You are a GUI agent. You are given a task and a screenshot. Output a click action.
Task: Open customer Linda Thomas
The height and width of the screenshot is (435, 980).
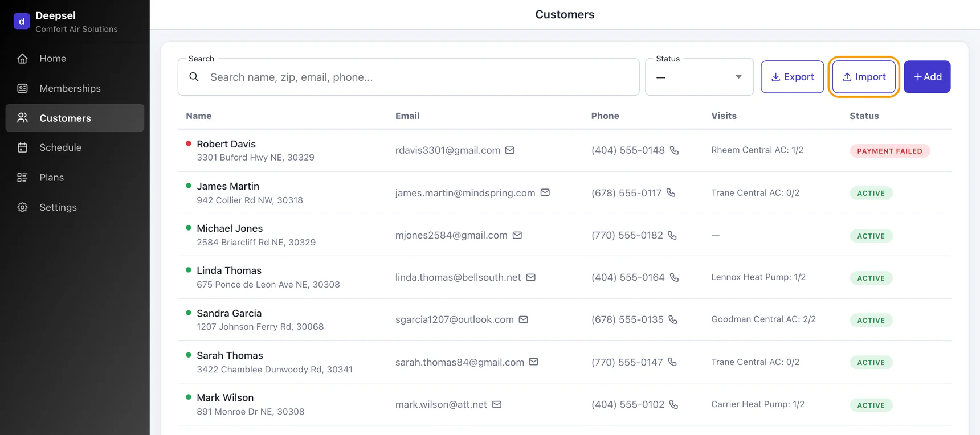point(229,270)
